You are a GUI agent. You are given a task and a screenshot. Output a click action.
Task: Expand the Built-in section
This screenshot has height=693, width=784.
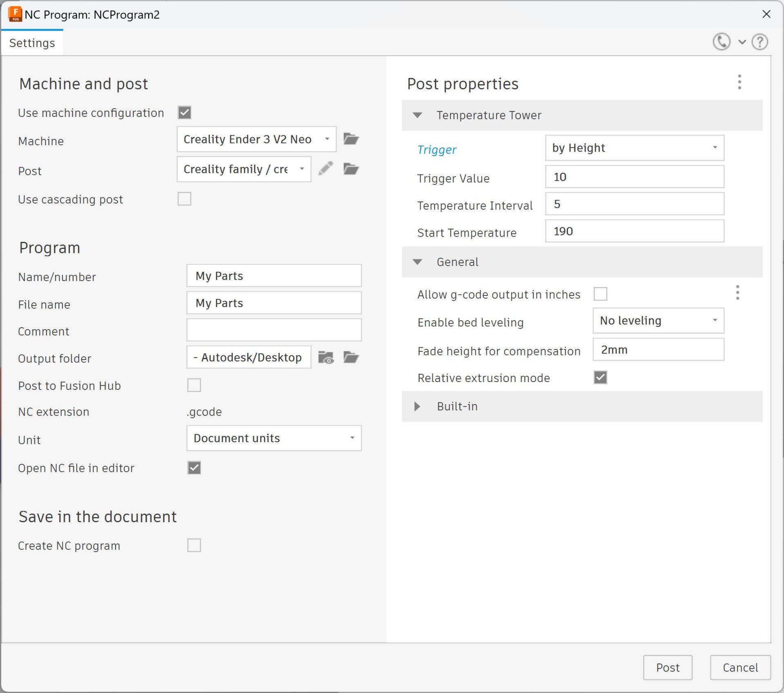[417, 406]
